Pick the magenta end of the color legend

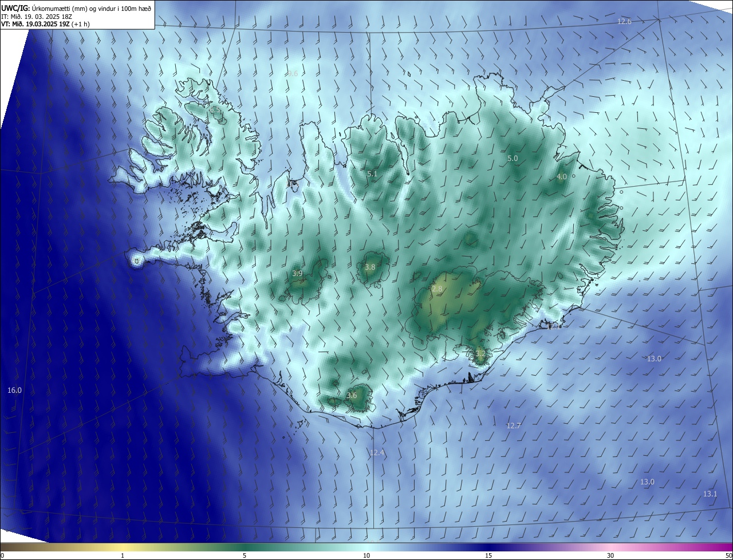pyautogui.click(x=722, y=547)
